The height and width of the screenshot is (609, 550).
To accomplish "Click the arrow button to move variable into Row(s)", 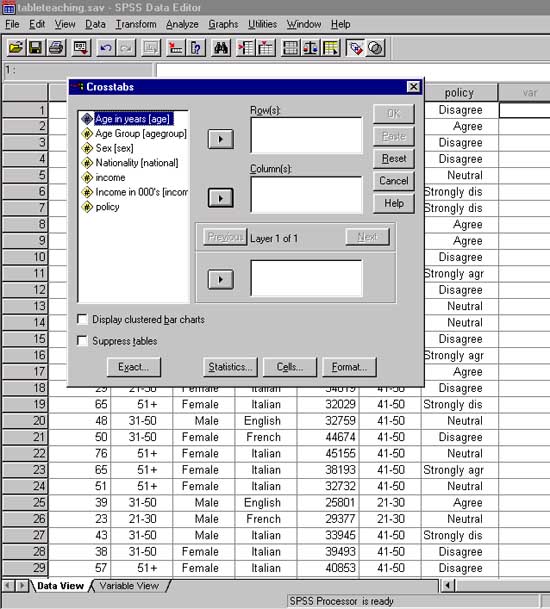I will (x=221, y=139).
